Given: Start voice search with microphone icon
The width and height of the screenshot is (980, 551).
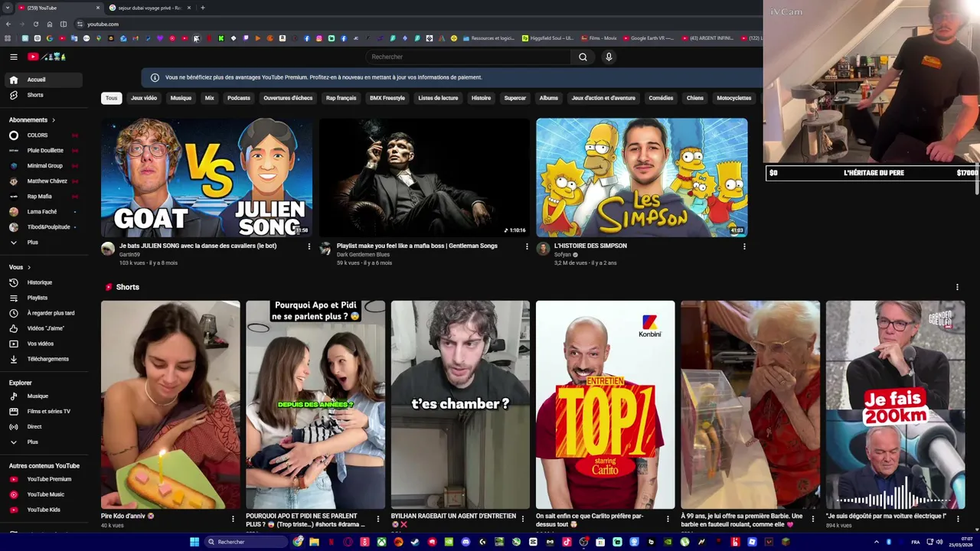Looking at the screenshot, I should (x=609, y=57).
